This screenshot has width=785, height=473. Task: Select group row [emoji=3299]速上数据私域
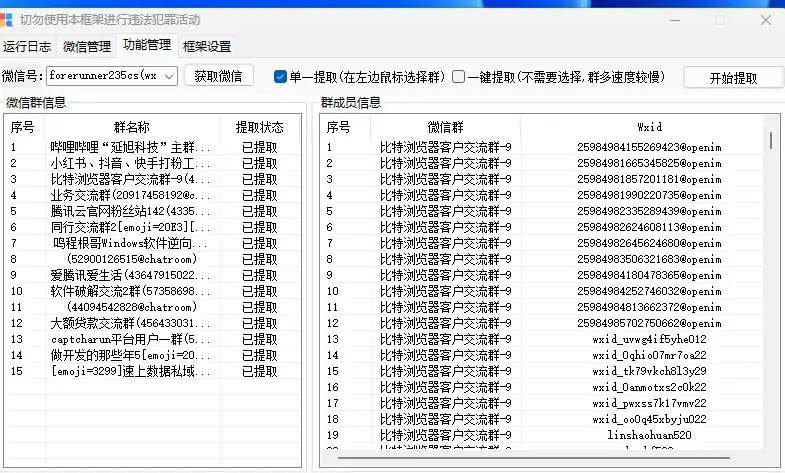(x=153, y=371)
